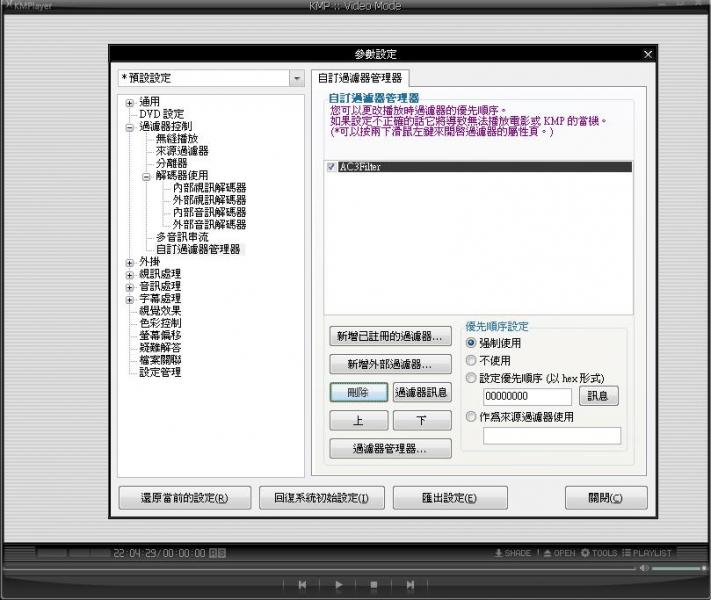
Task: Click the small icons after the time display
Action: 218,553
